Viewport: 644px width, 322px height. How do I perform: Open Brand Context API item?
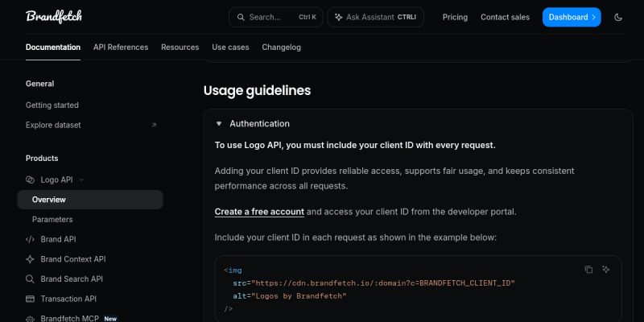(73, 259)
